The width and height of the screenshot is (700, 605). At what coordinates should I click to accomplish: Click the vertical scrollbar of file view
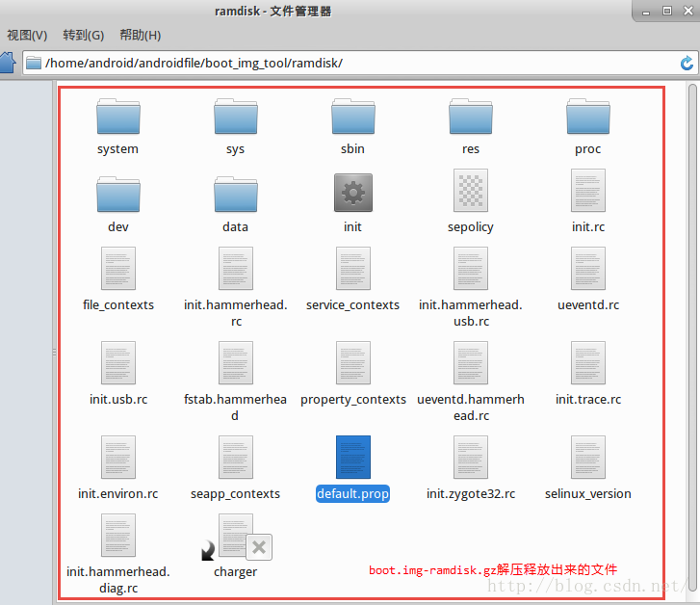pyautogui.click(x=692, y=339)
